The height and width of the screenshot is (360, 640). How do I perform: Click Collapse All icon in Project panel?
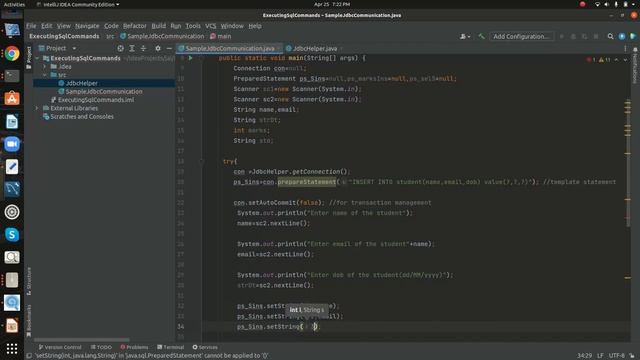143,48
